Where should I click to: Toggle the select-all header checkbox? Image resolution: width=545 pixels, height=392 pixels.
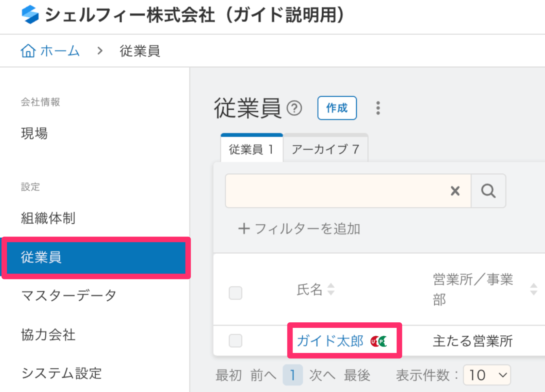(x=235, y=293)
